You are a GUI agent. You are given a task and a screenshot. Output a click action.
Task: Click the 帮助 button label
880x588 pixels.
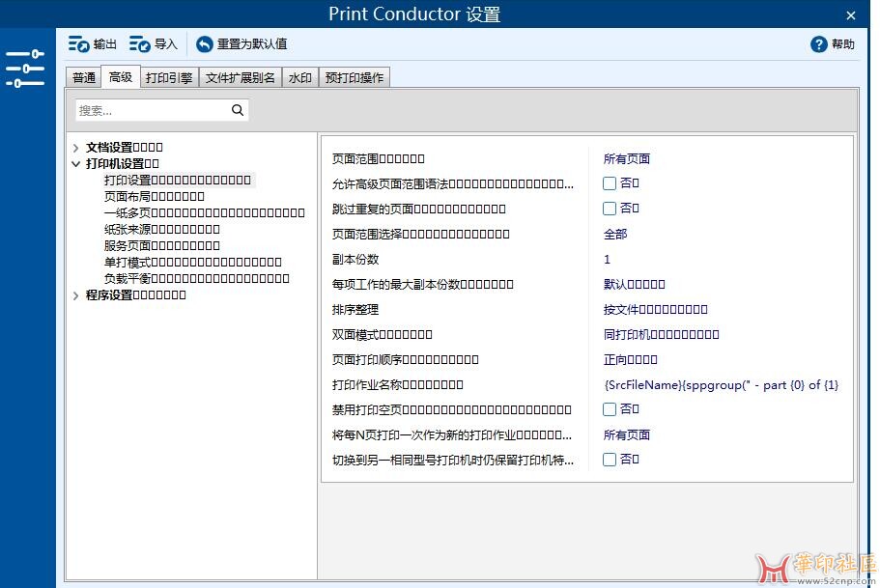point(843,43)
